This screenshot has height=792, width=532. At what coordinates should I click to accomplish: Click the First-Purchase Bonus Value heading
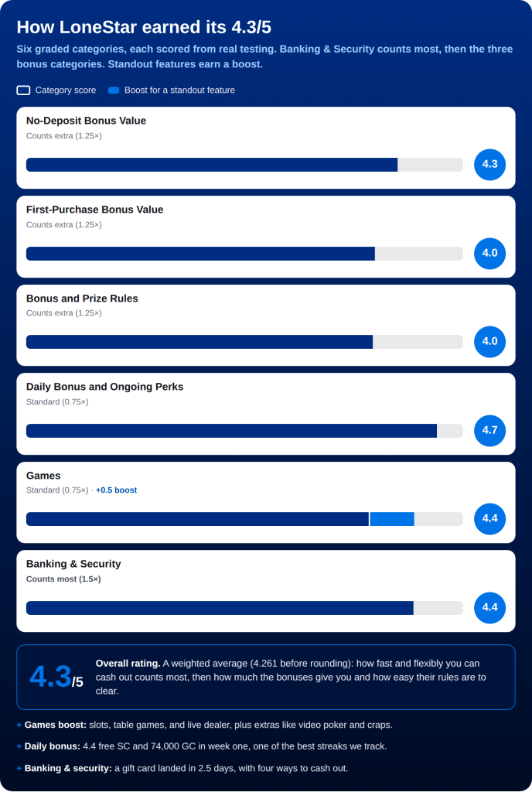click(x=95, y=210)
